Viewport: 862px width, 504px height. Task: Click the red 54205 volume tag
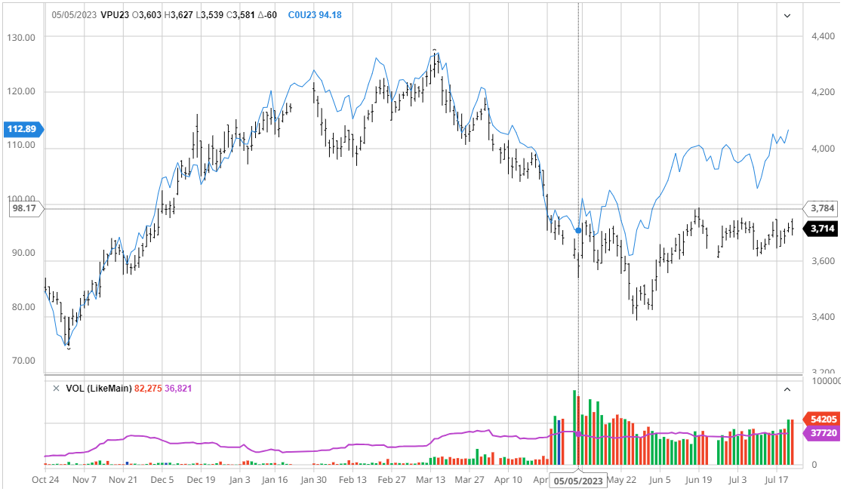820,419
